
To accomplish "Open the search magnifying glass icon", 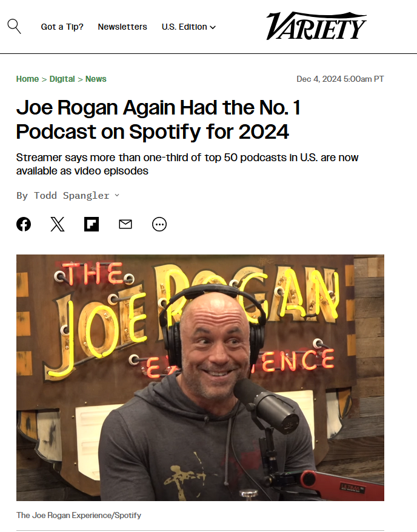I will 15,27.
